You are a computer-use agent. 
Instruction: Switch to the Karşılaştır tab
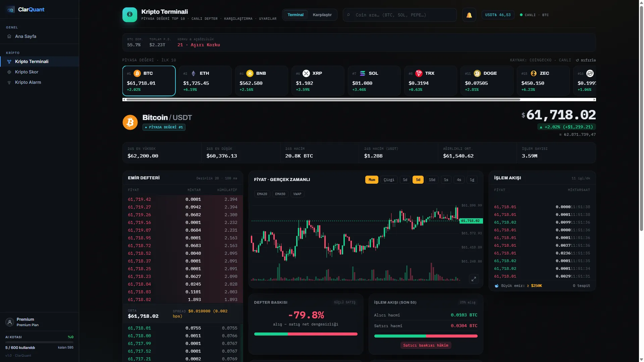tap(322, 15)
